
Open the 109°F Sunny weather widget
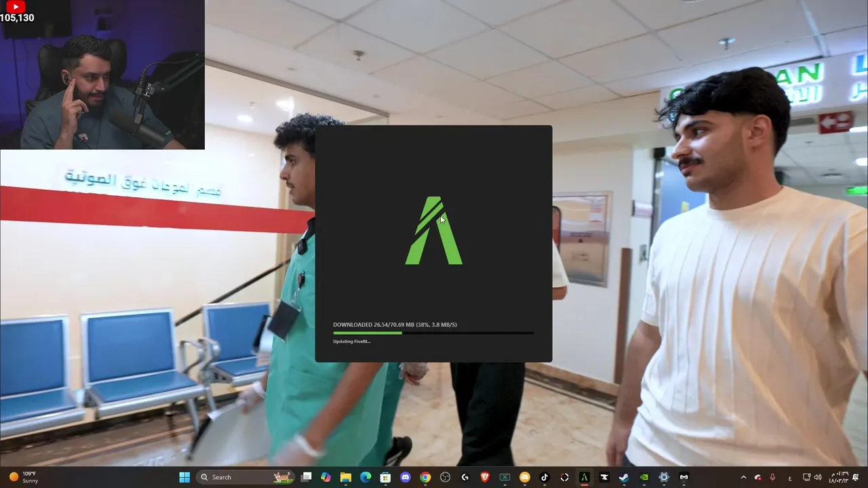pos(22,477)
